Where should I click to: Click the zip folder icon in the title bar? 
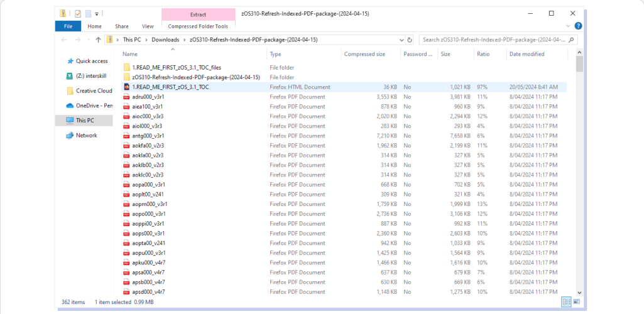[x=62, y=14]
